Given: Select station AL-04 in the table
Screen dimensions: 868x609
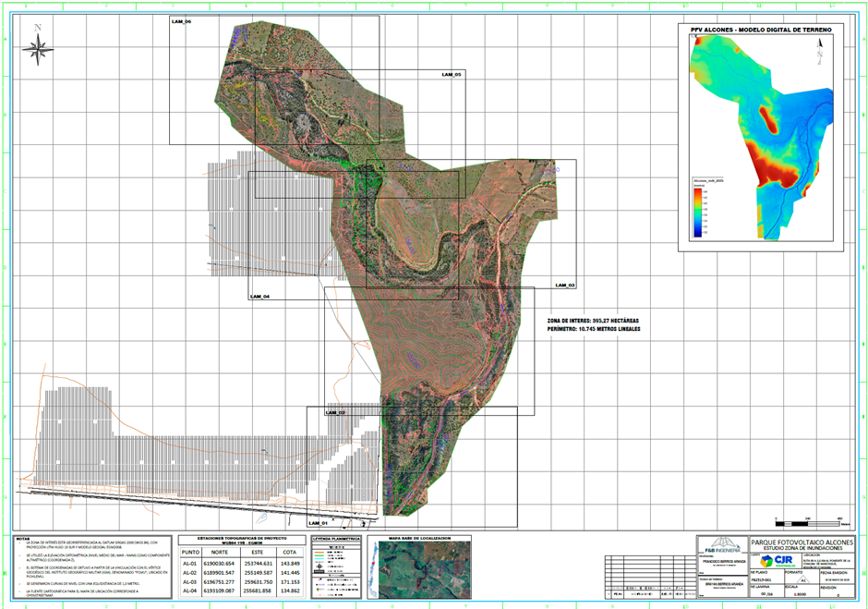Looking at the screenshot, I should pyautogui.click(x=190, y=591).
